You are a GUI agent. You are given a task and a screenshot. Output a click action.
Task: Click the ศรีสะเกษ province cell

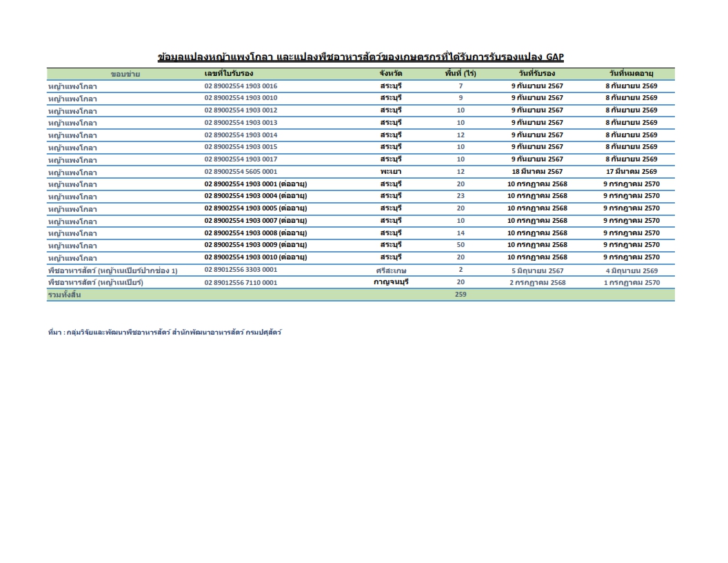tap(391, 270)
